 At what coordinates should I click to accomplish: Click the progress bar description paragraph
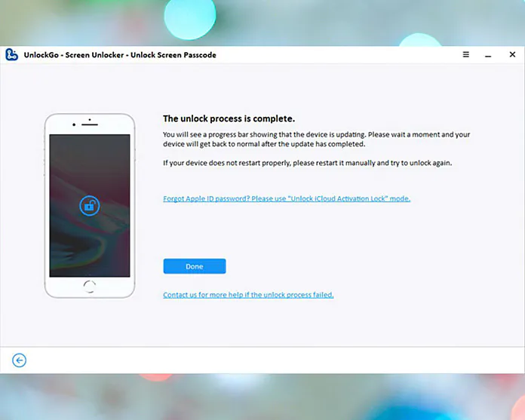pyautogui.click(x=316, y=139)
